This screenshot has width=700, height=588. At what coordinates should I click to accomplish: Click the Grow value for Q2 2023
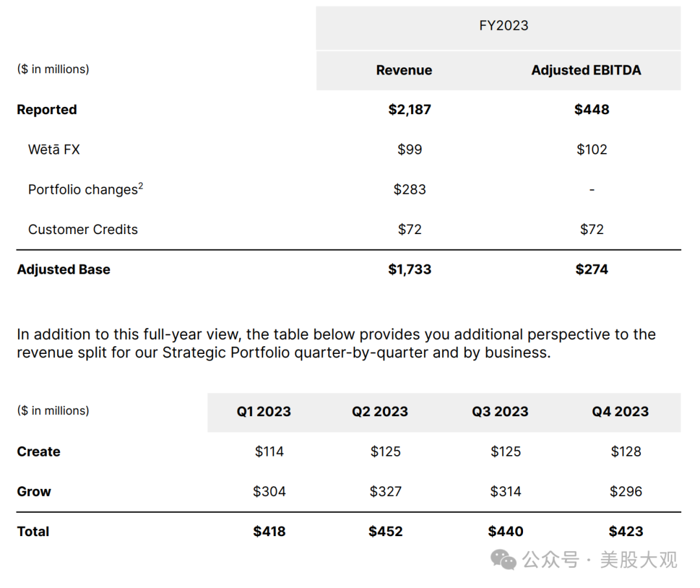(386, 492)
